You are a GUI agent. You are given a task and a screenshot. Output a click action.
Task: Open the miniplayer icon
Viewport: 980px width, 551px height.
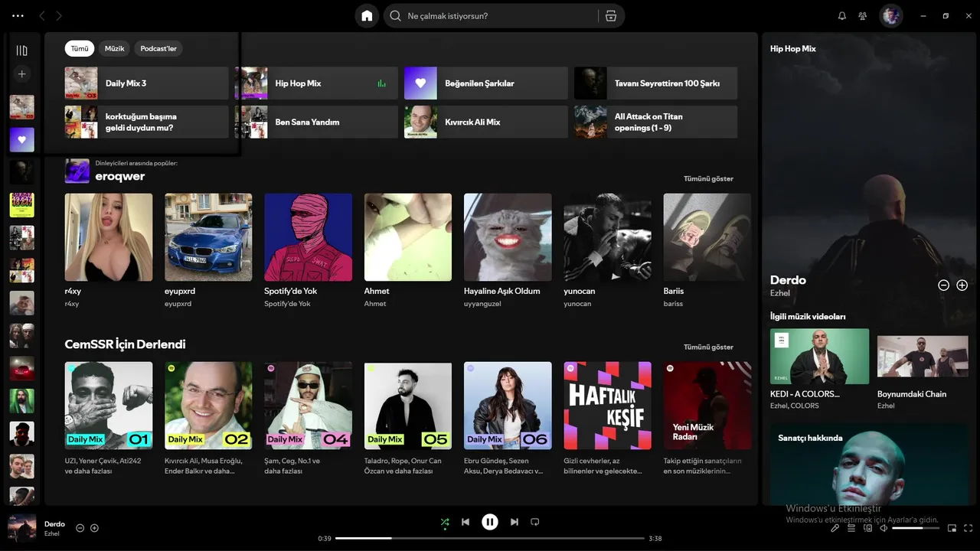click(952, 528)
